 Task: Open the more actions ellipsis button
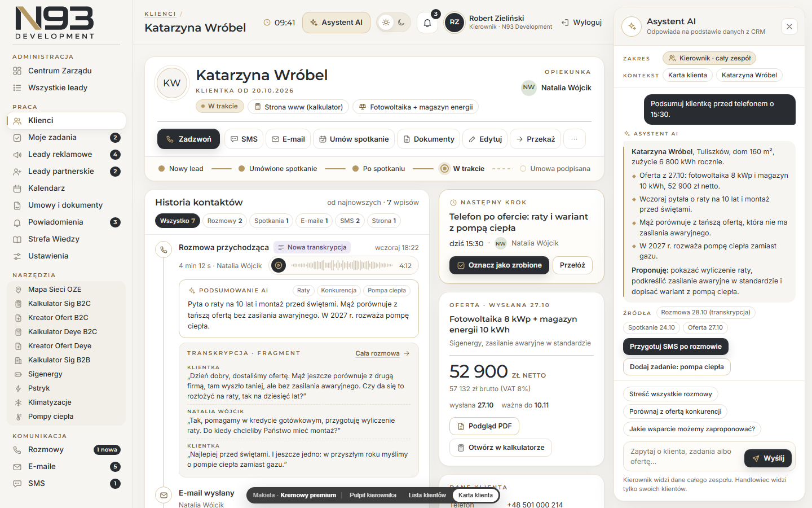574,139
